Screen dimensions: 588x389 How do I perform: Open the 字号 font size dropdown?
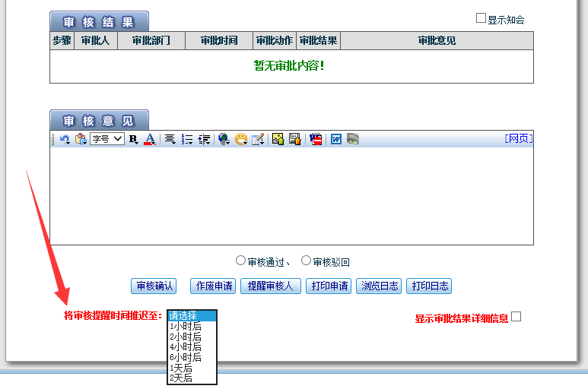106,139
